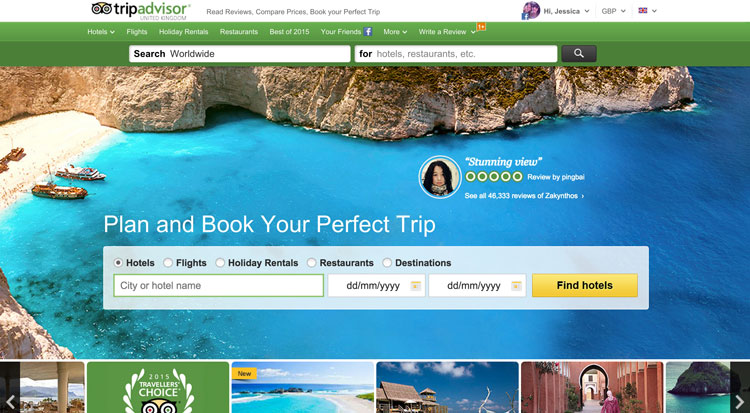Select the Flights radio button
The image size is (750, 413).
point(168,263)
